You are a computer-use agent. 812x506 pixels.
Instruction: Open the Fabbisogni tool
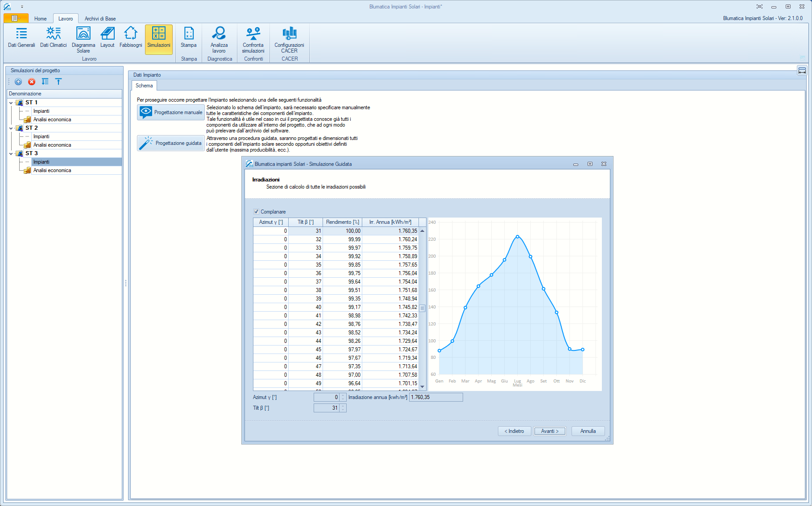pyautogui.click(x=131, y=37)
